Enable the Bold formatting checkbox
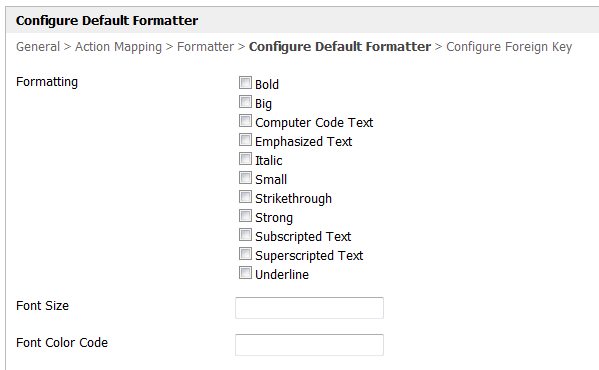Viewport: 599px width, 370px height. click(245, 82)
